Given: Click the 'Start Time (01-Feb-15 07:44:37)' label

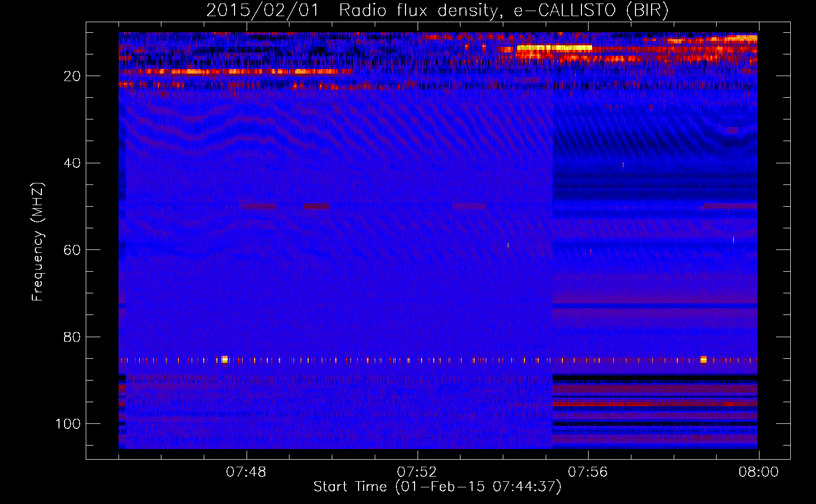Looking at the screenshot, I should (x=437, y=487).
